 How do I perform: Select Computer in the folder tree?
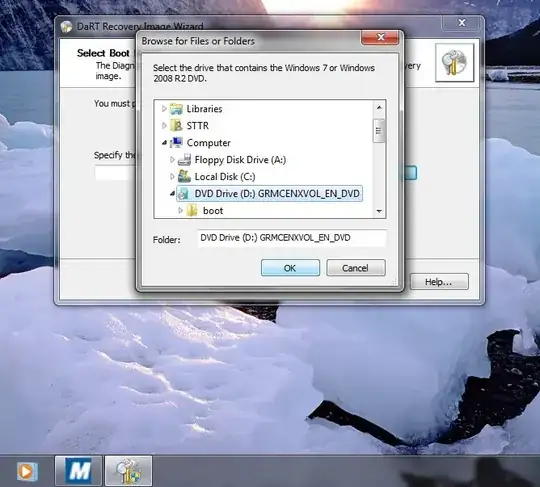(x=208, y=143)
